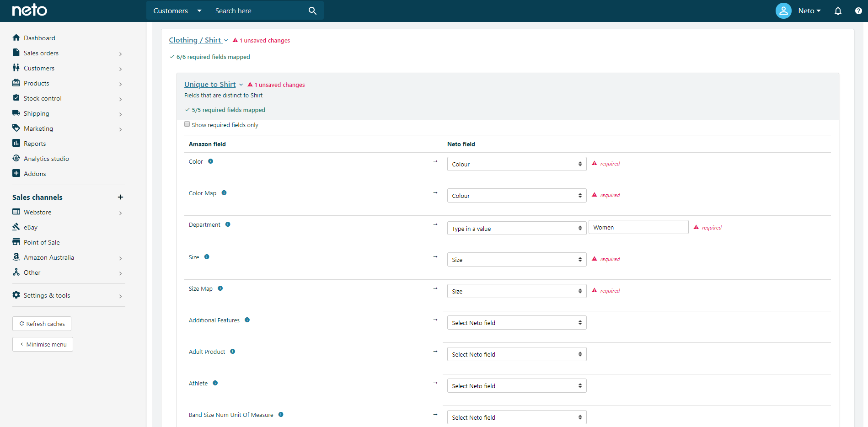Show info for the Department field
Image resolution: width=868 pixels, height=427 pixels.
click(x=228, y=224)
